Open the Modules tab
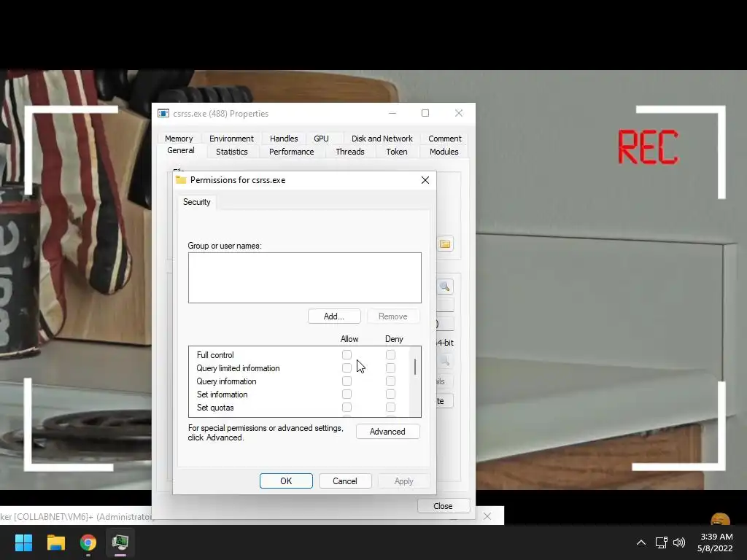This screenshot has height=560, width=747. (x=444, y=152)
